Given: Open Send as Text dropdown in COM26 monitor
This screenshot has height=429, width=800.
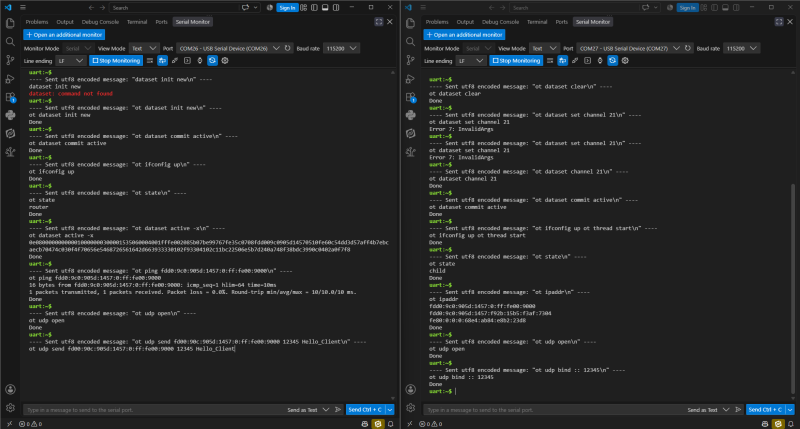Looking at the screenshot, I should click(308, 410).
